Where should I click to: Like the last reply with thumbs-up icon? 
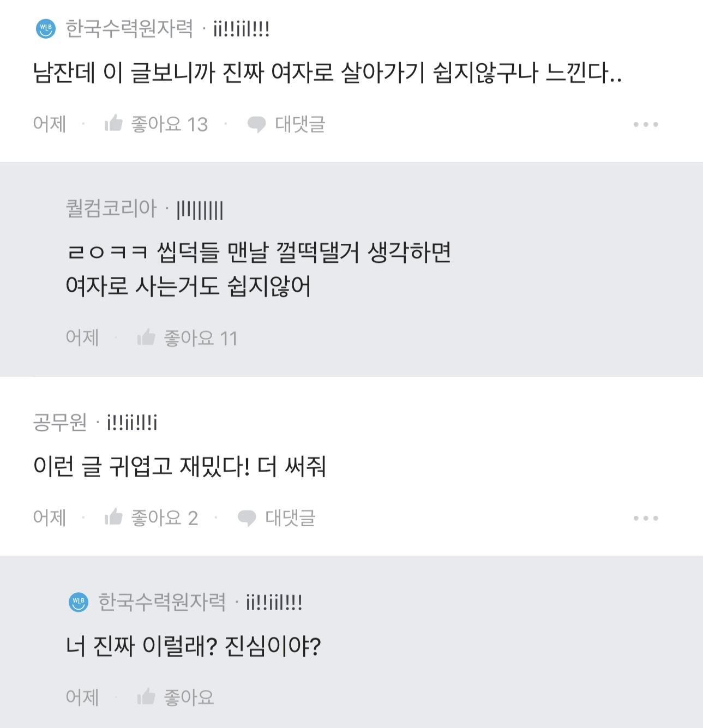(x=146, y=696)
